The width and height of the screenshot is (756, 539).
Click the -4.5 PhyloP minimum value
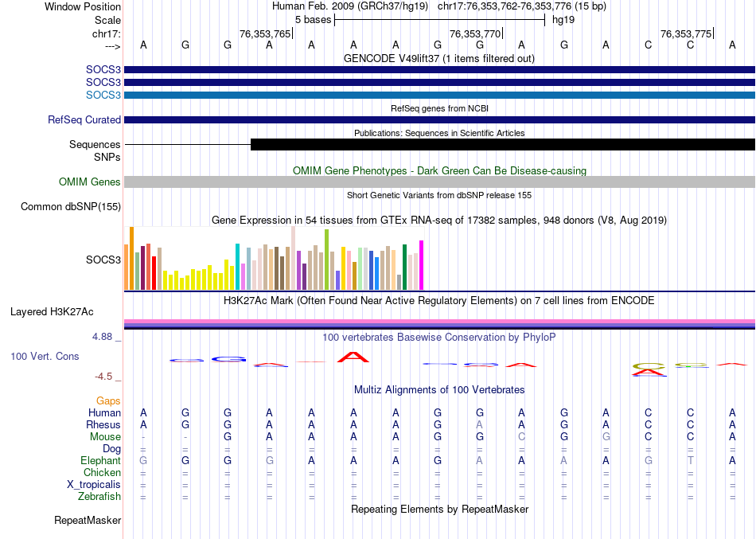tap(103, 377)
